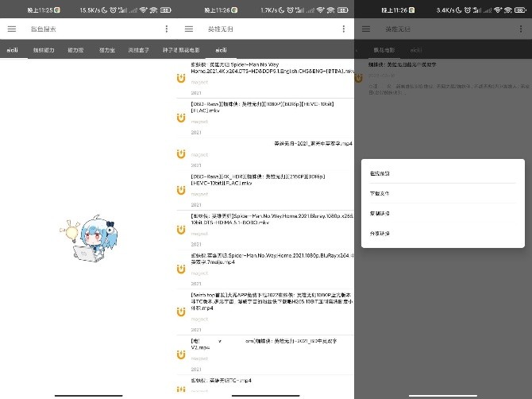Open the 蜘蛛侠：英雄无归TC mp4 result title
532x399 pixels.
pos(222,381)
